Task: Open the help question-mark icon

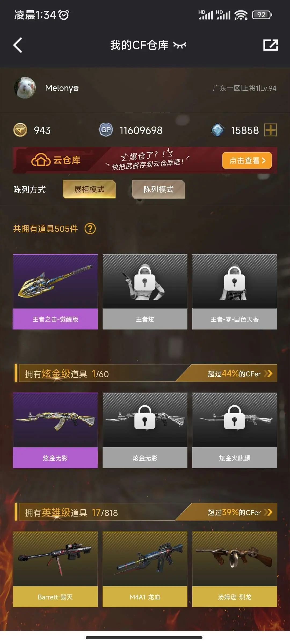Action: (90, 229)
